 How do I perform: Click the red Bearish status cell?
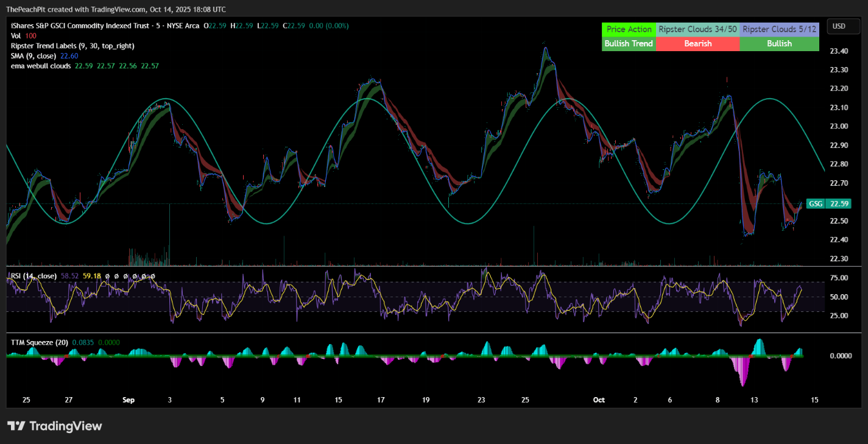pyautogui.click(x=697, y=44)
